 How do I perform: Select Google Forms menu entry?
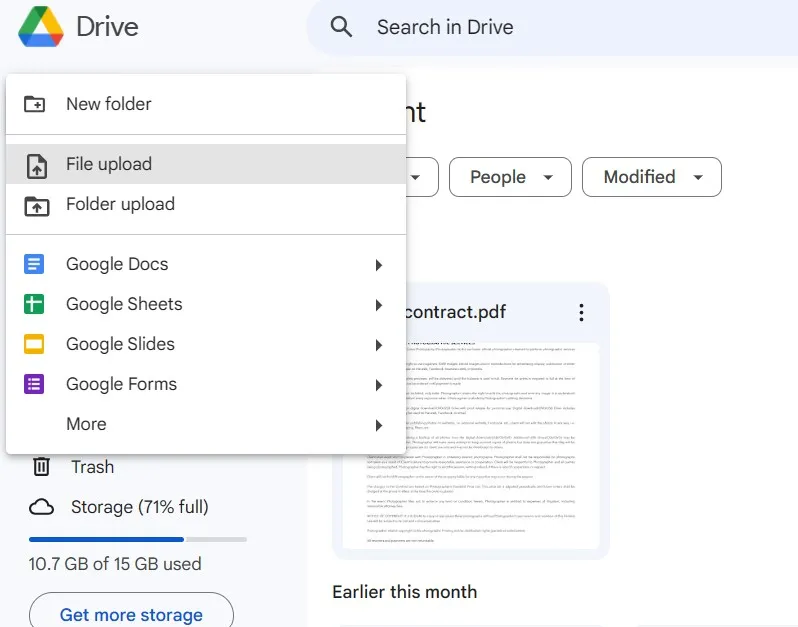(x=206, y=384)
